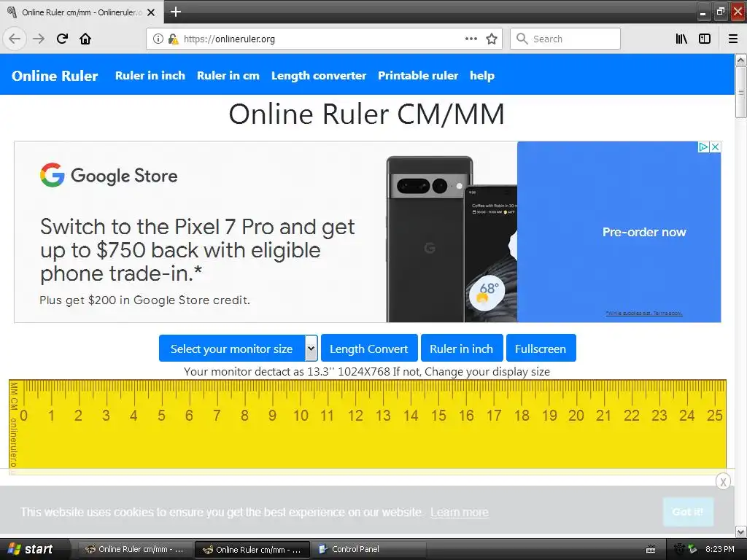Toggle the sidebar view icon
The image size is (747, 560).
coord(705,39)
